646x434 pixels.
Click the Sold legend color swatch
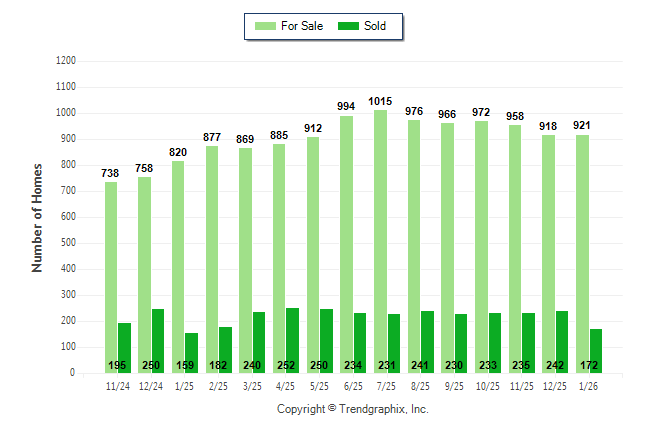[x=349, y=26]
